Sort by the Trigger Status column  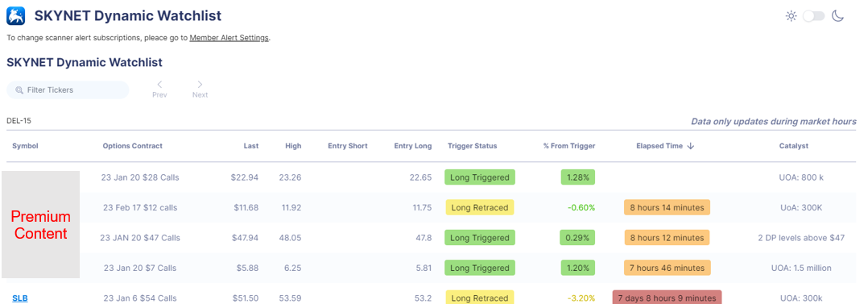[472, 146]
